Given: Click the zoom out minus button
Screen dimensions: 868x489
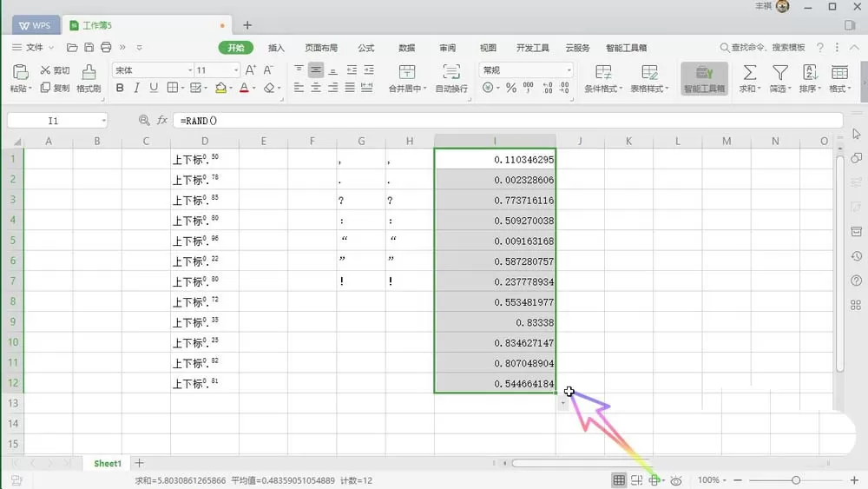Looking at the screenshot, I should [x=738, y=480].
